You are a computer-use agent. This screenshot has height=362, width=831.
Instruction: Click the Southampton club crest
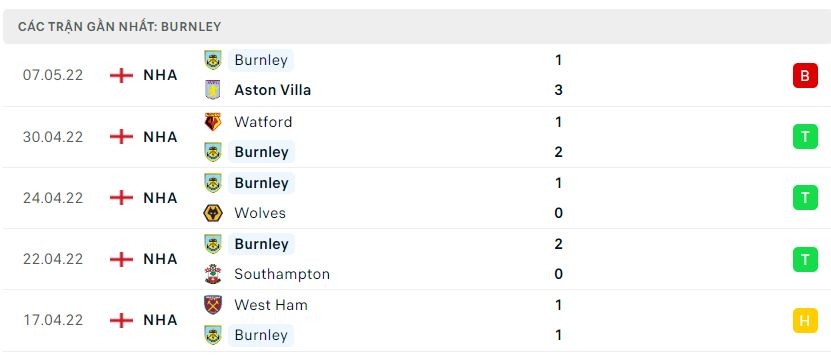pos(213,274)
